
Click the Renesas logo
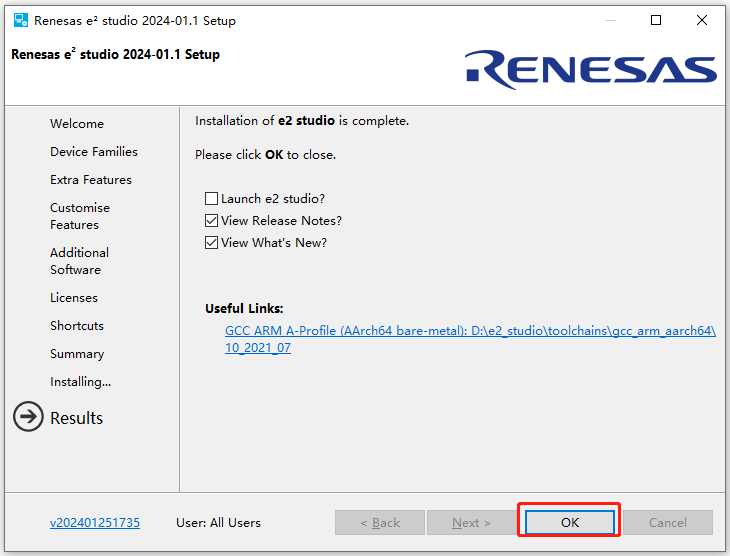(x=591, y=70)
